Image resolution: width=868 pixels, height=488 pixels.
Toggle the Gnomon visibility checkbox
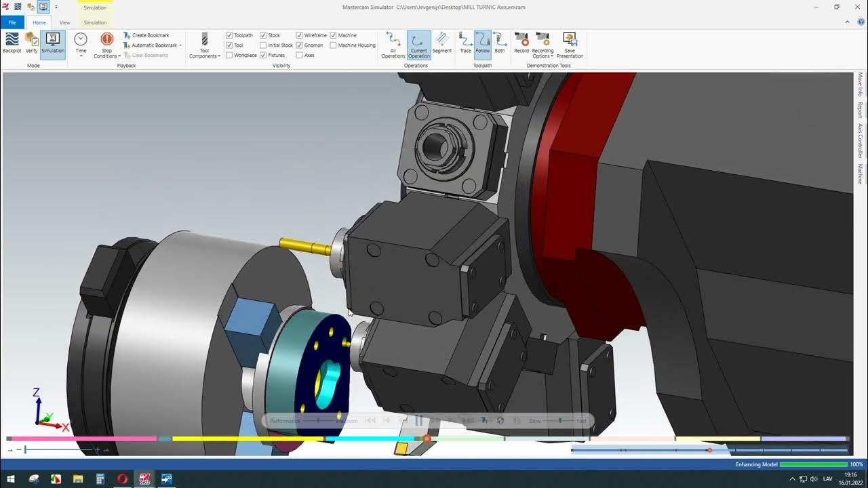tap(299, 45)
